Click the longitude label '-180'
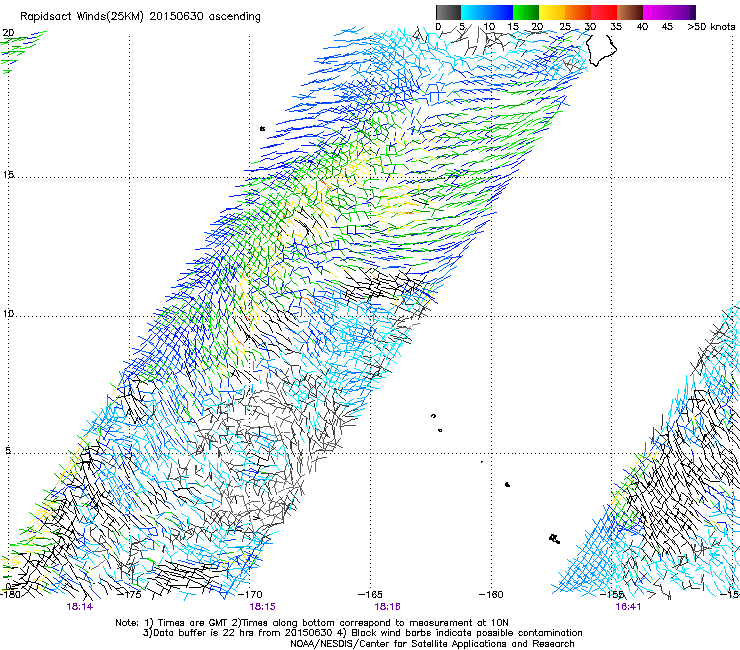This screenshot has height=650, width=740. (10, 594)
